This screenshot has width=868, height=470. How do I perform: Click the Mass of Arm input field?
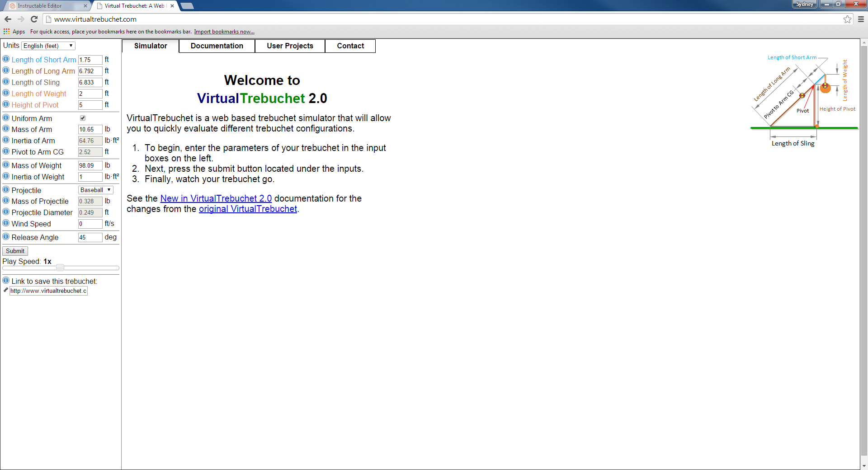(x=90, y=129)
